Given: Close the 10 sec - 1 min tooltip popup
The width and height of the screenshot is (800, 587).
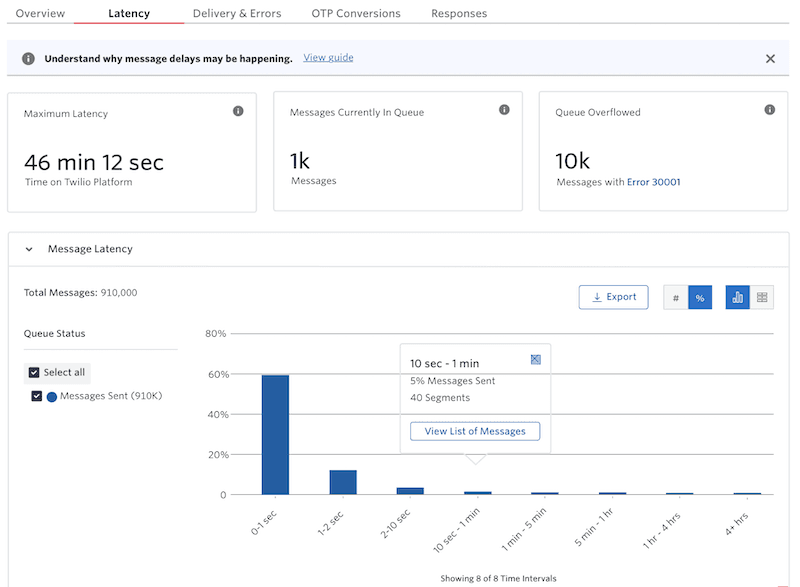Looking at the screenshot, I should point(536,357).
